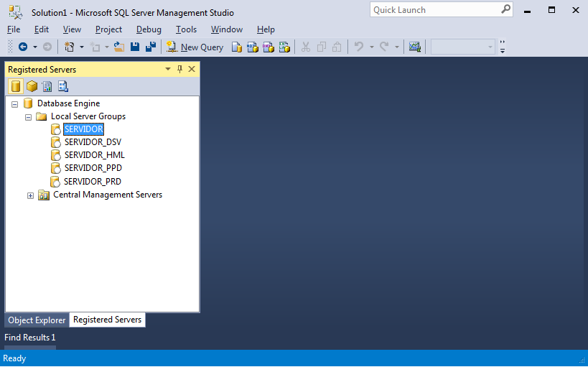This screenshot has width=588, height=367.
Task: Open Registered Servers window position dropdown
Action: point(168,69)
